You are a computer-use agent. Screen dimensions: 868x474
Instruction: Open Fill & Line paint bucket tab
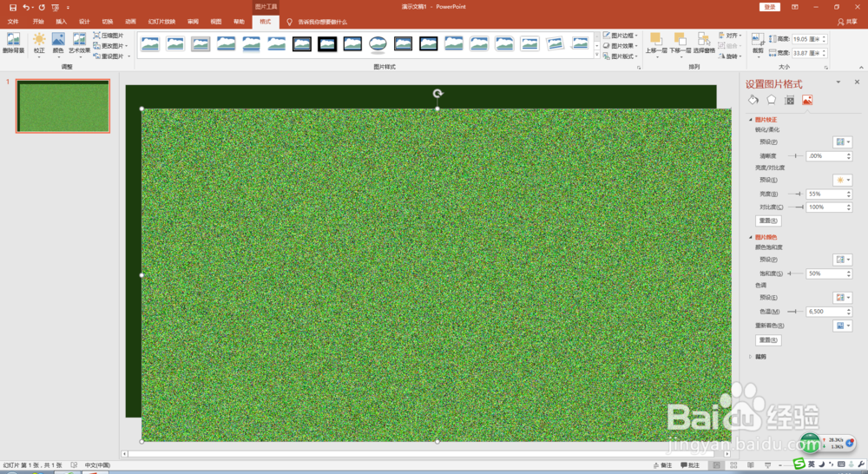(753, 100)
